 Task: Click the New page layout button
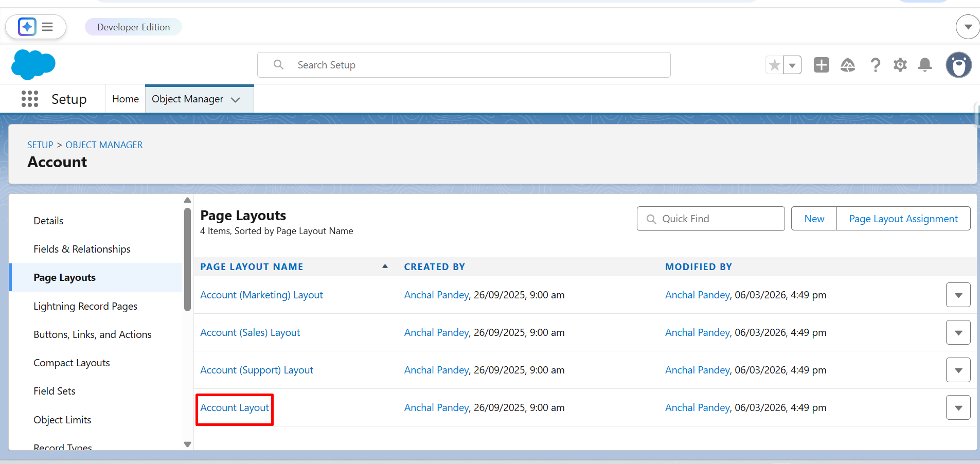click(814, 219)
